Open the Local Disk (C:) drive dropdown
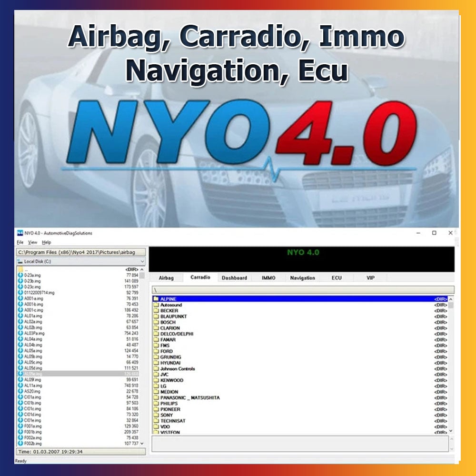The image size is (476, 476). click(x=81, y=261)
